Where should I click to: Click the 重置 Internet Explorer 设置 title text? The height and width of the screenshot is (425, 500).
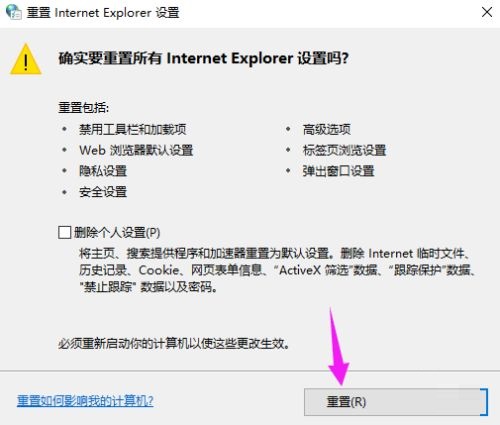tap(103, 13)
